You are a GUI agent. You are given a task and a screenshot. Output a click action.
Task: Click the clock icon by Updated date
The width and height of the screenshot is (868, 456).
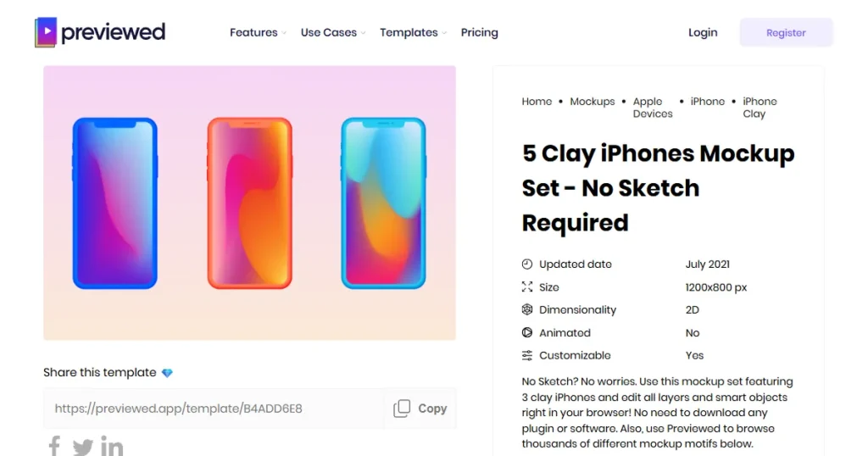[527, 264]
